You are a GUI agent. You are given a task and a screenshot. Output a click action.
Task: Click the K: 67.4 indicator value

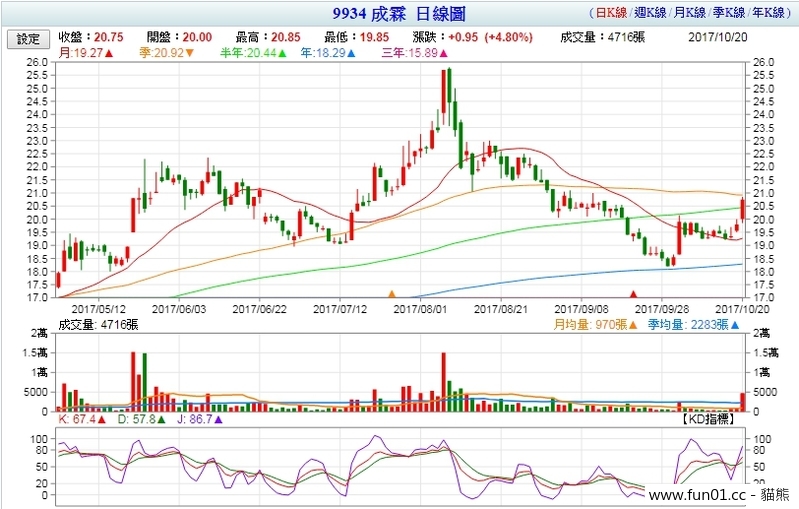pyautogui.click(x=82, y=419)
